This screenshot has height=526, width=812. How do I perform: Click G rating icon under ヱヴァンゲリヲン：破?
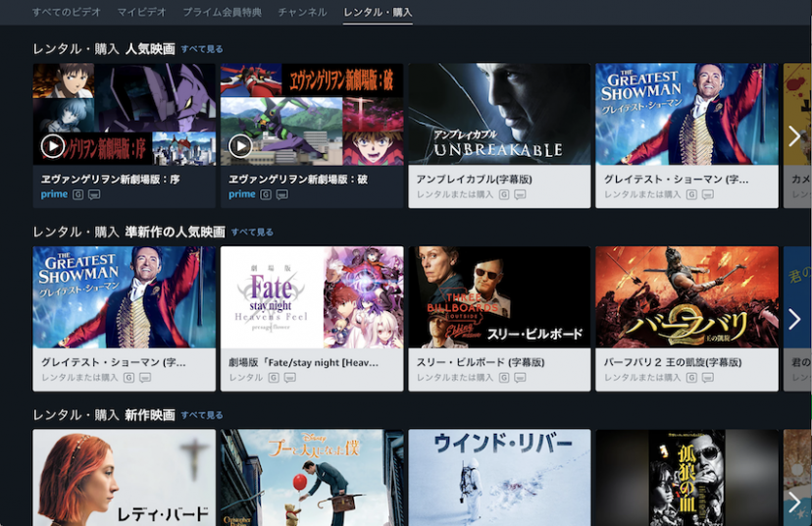pyautogui.click(x=266, y=195)
